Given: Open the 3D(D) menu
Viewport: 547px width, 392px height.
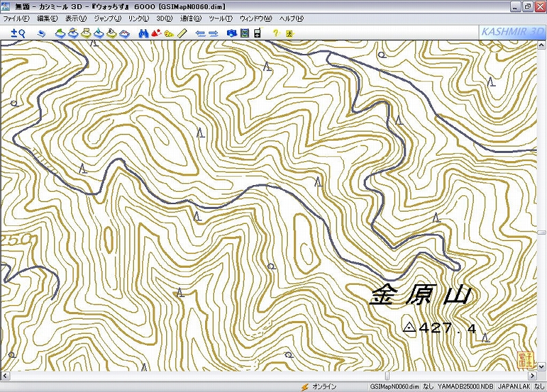Looking at the screenshot, I should 164,18.
